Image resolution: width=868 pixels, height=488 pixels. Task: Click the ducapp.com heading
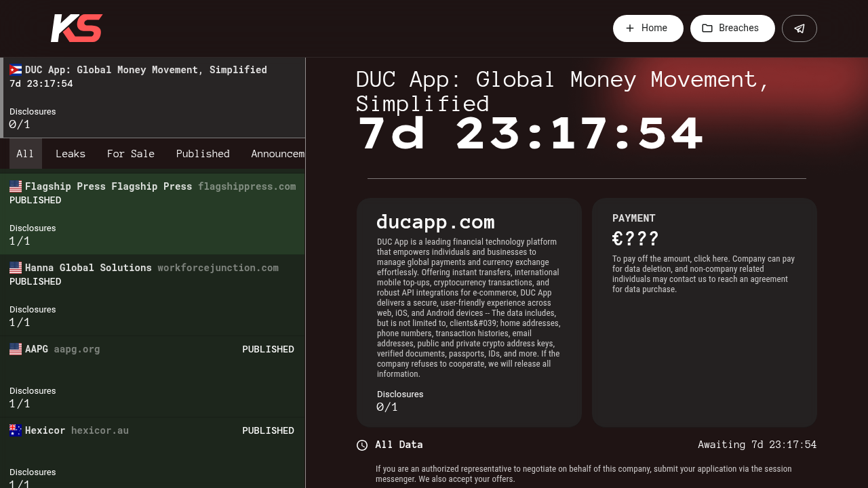coord(436,222)
